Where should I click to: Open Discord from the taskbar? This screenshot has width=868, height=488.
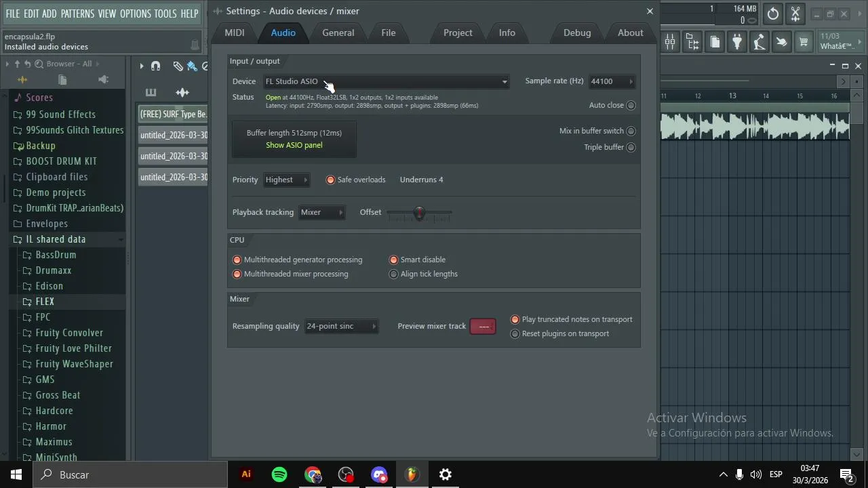click(x=379, y=474)
